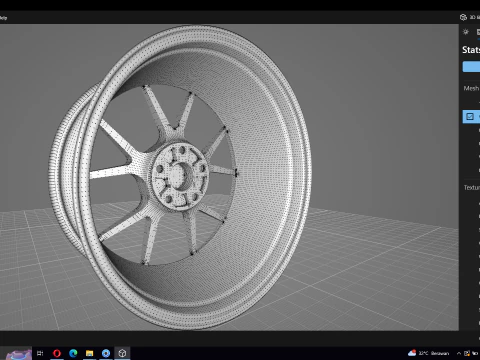Open the blue circular app on taskbar
Viewport: 480px width, 360px height.
106,353
